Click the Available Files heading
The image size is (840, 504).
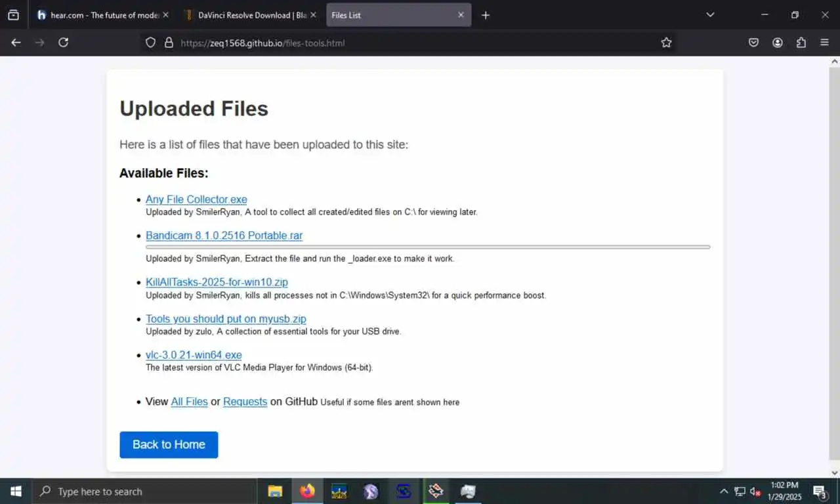pyautogui.click(x=163, y=173)
